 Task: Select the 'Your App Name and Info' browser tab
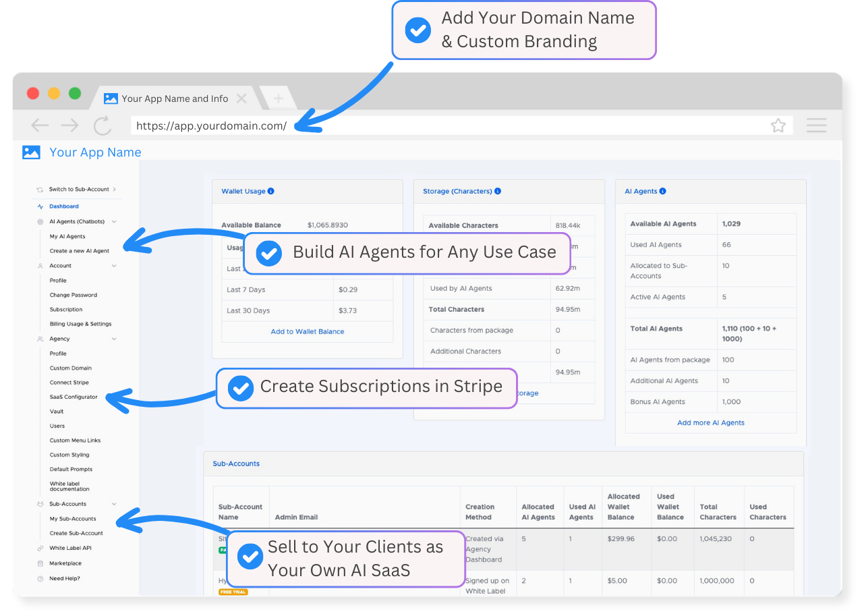point(175,99)
